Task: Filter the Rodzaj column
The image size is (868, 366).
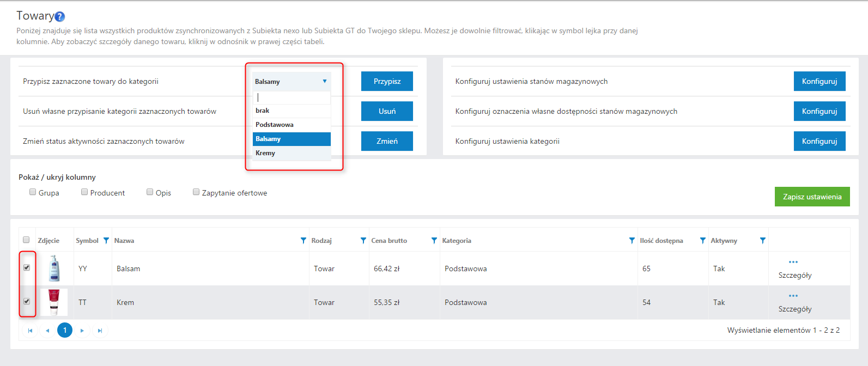Action: (363, 241)
